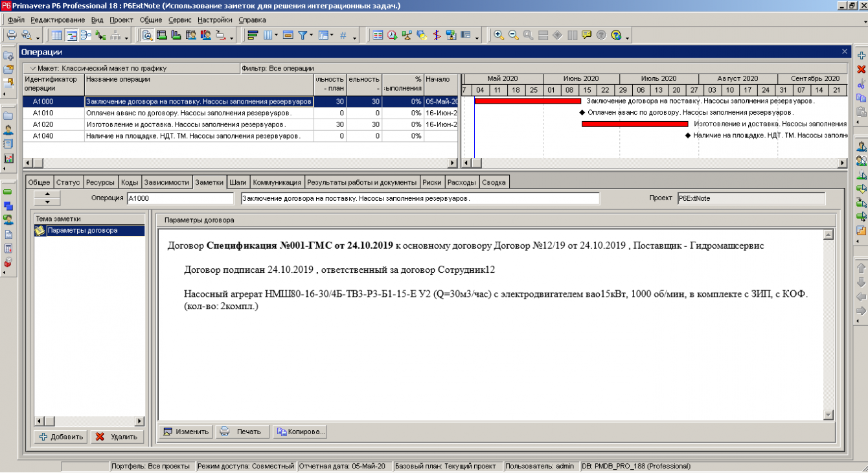Zoom in on the Gantt timescale
Image resolution: width=868 pixels, height=473 pixels.
click(499, 35)
